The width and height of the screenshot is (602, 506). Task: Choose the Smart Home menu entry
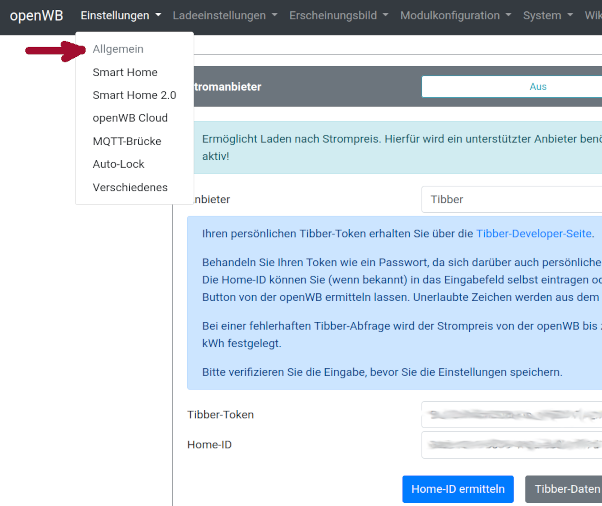[125, 72]
